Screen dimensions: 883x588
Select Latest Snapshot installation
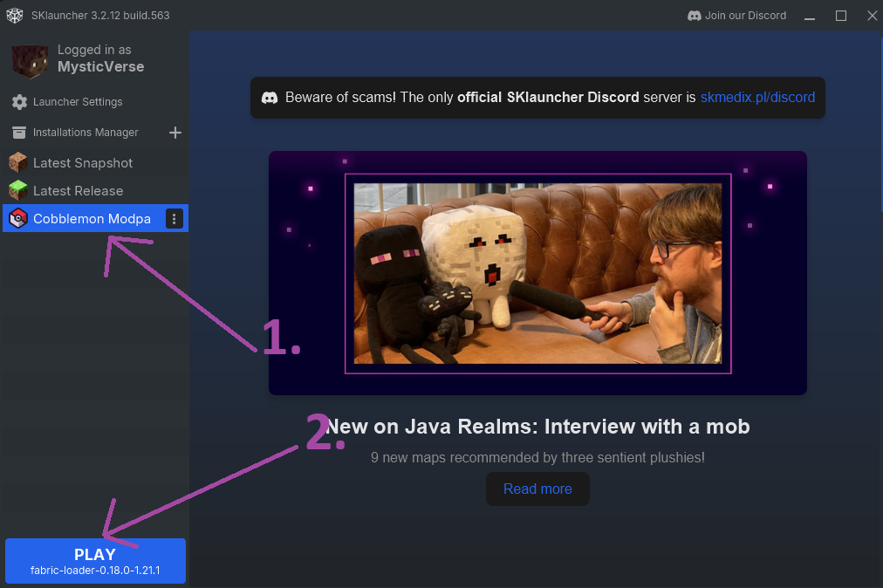click(83, 163)
